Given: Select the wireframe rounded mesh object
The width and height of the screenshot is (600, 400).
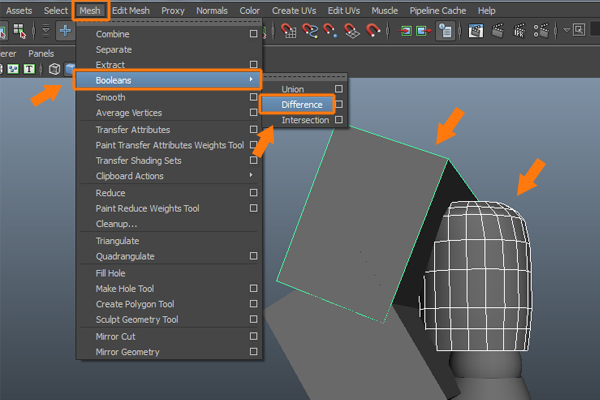Looking at the screenshot, I should coord(492,260).
